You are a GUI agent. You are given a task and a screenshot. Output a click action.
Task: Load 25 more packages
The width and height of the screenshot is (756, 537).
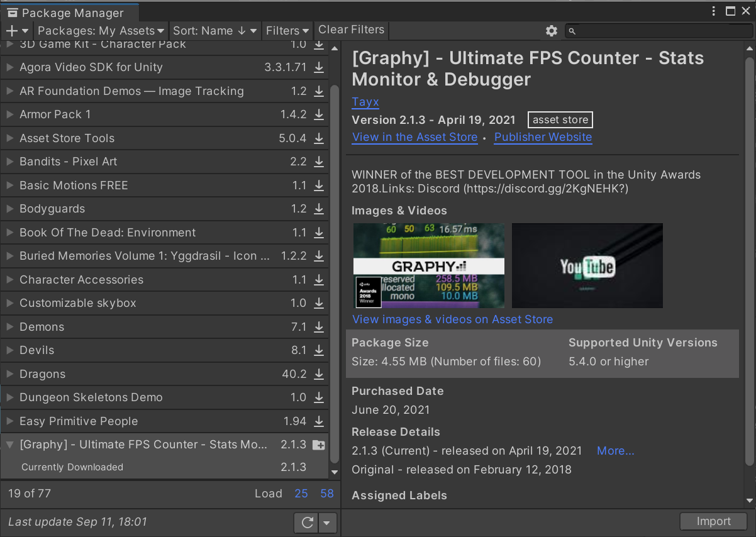coord(301,494)
